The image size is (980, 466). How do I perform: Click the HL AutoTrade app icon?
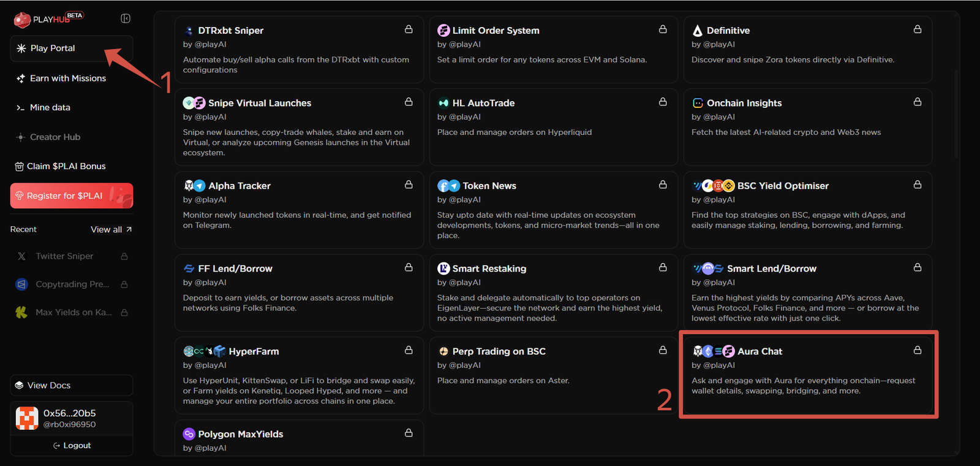[x=443, y=103]
